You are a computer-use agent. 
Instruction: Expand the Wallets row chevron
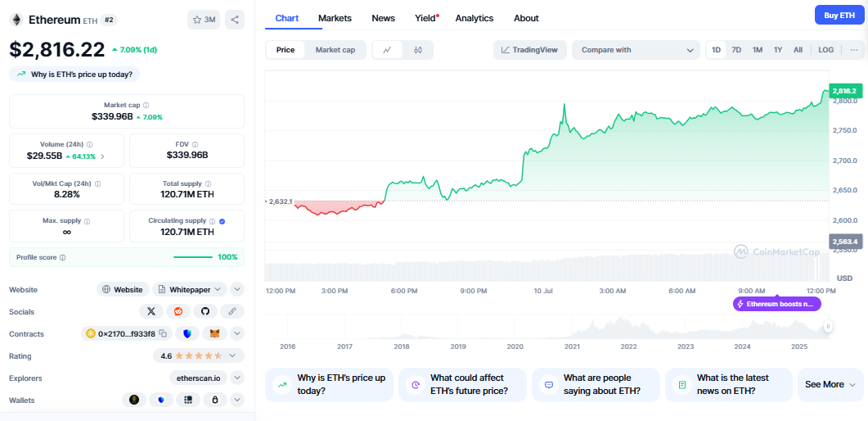(x=237, y=400)
